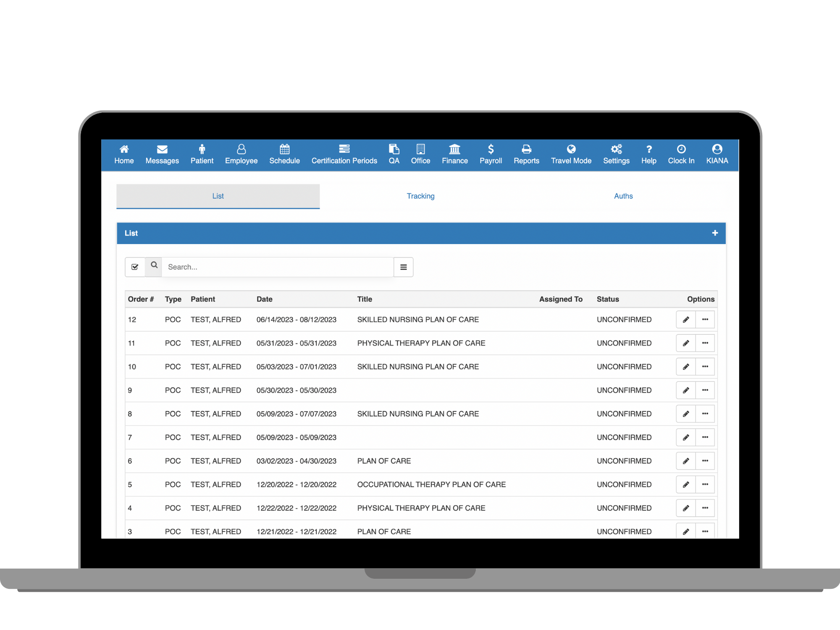Screen dimensions: 840x630
Task: Open Reports printer icon
Action: (x=526, y=150)
